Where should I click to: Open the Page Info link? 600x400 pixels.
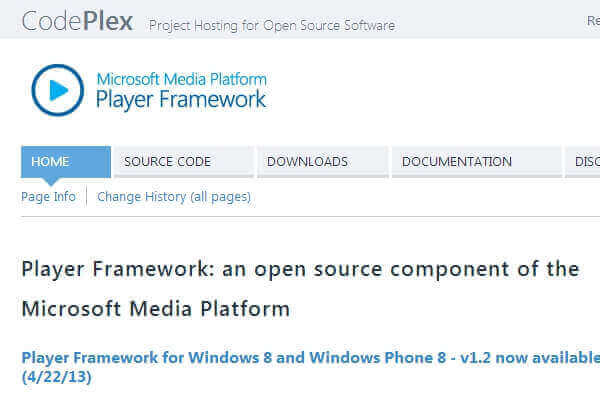pyautogui.click(x=48, y=197)
